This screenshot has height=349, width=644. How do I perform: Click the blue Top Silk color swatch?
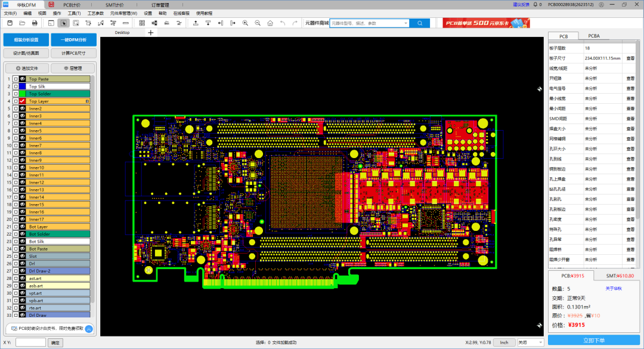(22, 87)
